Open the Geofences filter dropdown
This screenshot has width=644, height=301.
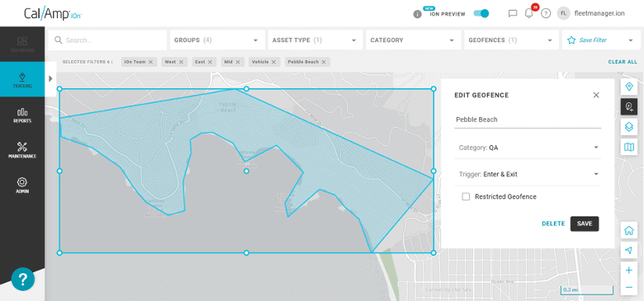tap(511, 40)
